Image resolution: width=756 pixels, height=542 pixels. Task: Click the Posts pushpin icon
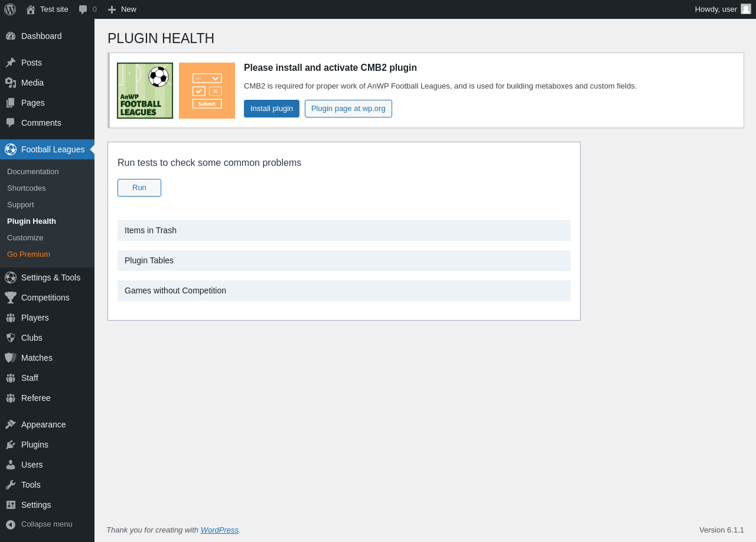point(11,63)
